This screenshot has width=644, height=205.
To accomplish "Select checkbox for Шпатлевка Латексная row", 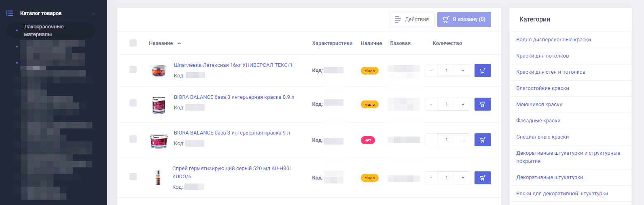I will [x=133, y=69].
